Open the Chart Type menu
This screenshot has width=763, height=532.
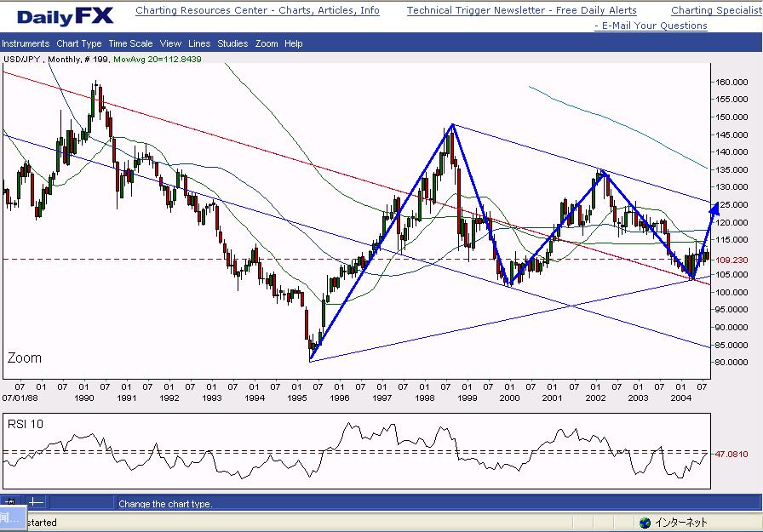point(79,43)
